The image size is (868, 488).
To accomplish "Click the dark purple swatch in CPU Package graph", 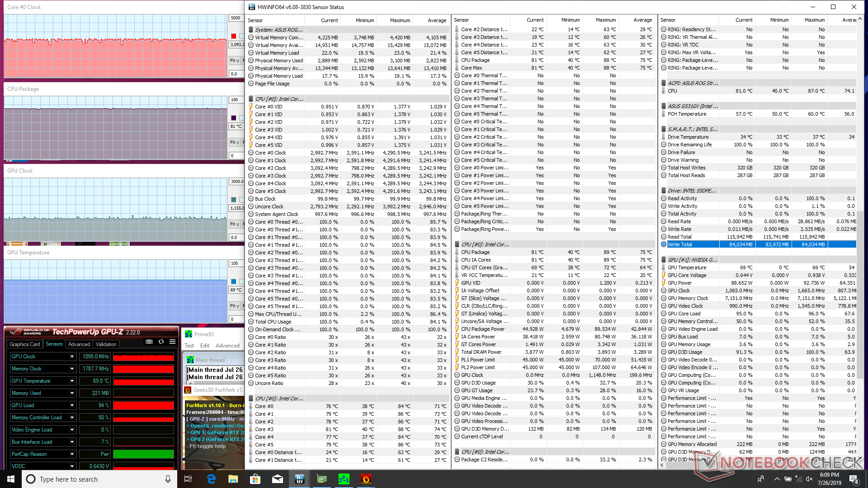I will click(x=234, y=118).
